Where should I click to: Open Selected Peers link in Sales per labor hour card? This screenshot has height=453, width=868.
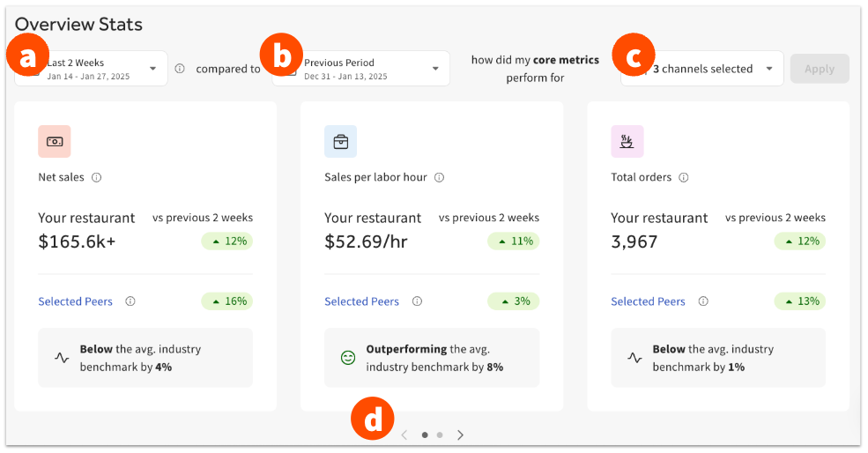point(361,301)
